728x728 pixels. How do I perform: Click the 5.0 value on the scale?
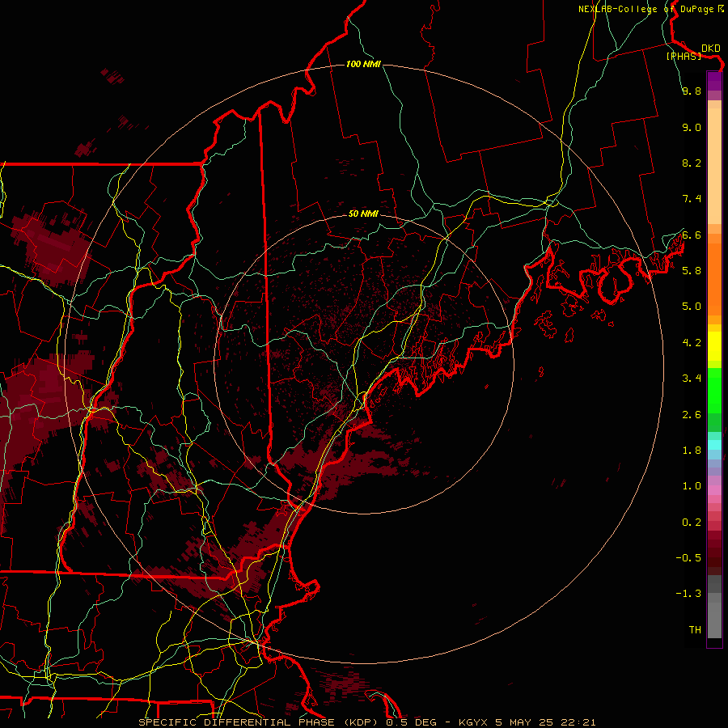coord(692,307)
